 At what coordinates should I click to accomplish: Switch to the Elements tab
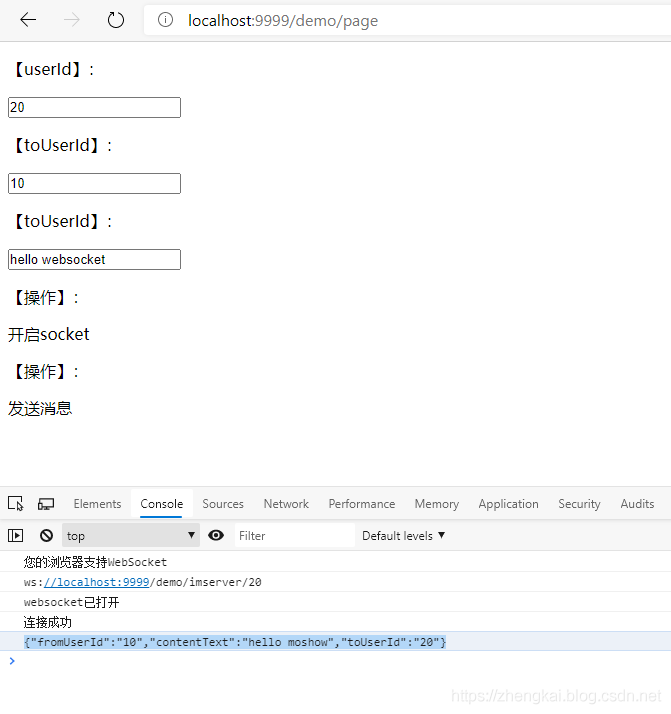tap(97, 504)
